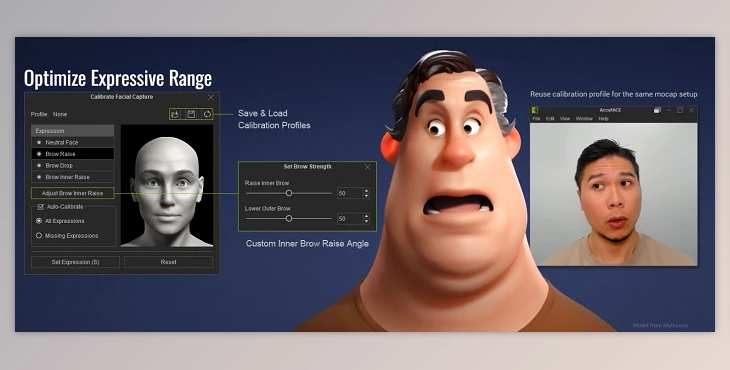730x370 pixels.
Task: Select the Missing Expressions radio button
Action: point(39,235)
